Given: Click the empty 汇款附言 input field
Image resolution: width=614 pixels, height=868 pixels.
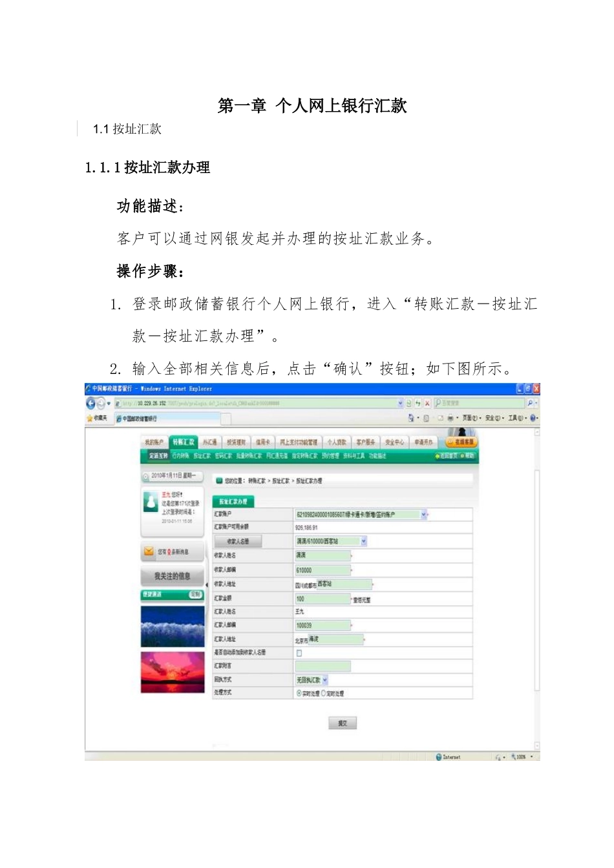Looking at the screenshot, I should [323, 666].
